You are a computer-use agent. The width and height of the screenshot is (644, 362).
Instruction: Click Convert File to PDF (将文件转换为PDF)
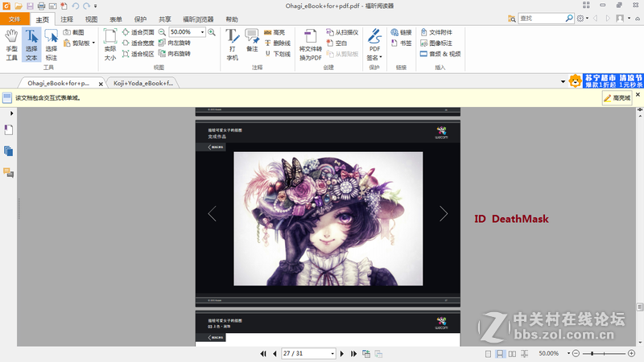pos(310,45)
